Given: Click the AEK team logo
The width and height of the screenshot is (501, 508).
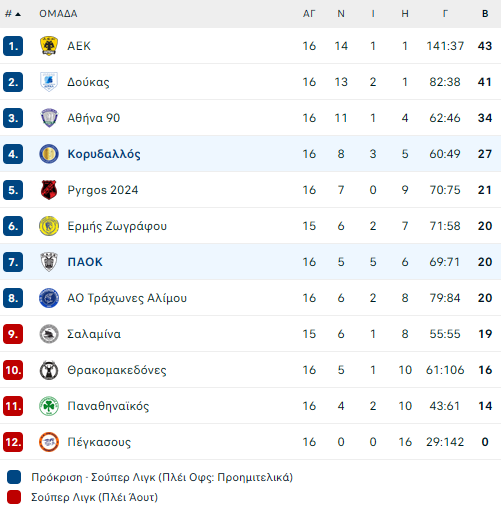Looking at the screenshot, I should 49,46.
